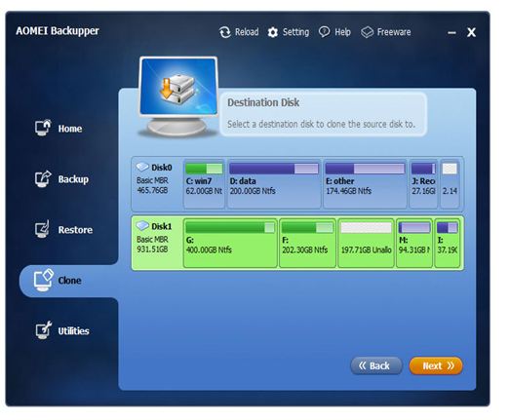Click the D: data usage bar

point(274,169)
